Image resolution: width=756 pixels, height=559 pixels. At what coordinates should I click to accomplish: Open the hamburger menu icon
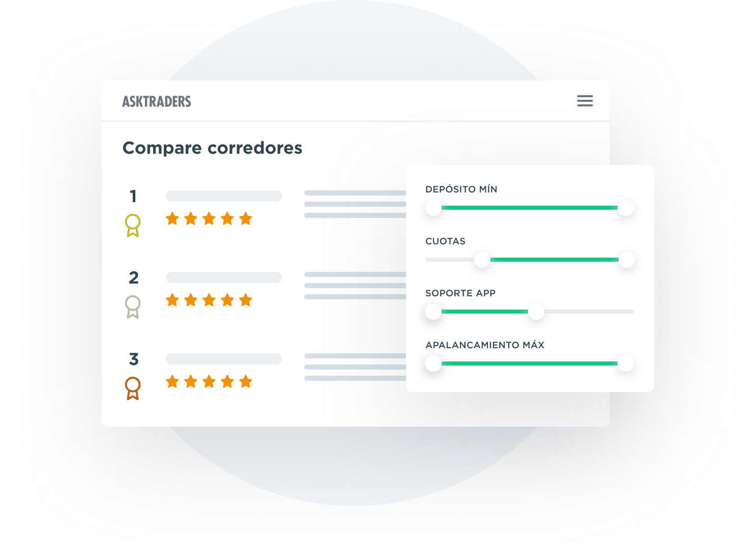[585, 101]
